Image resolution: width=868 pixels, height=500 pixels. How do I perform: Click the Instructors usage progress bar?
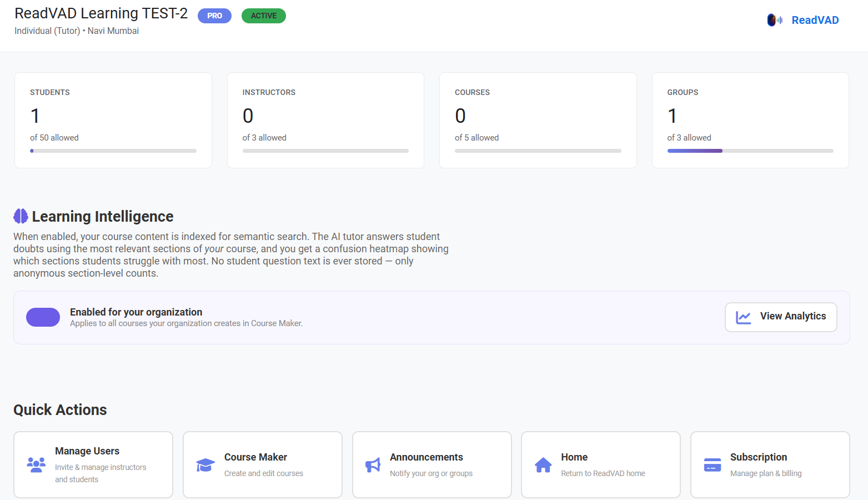[325, 151]
